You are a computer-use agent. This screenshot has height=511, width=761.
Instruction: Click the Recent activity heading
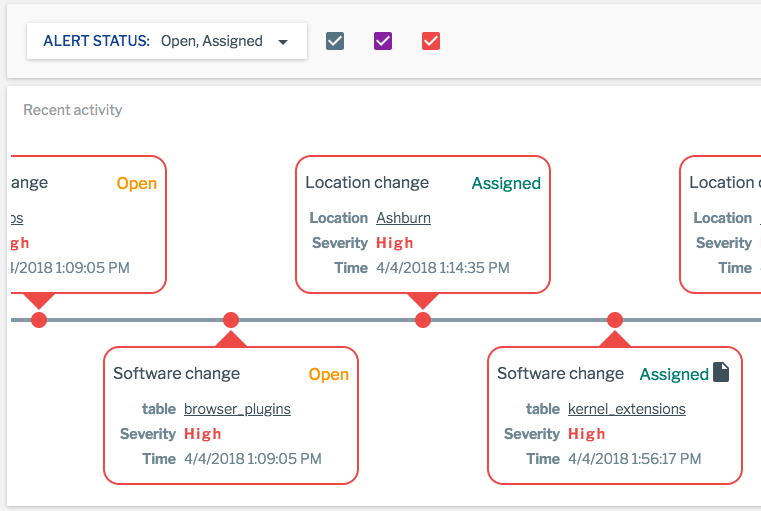(x=73, y=110)
